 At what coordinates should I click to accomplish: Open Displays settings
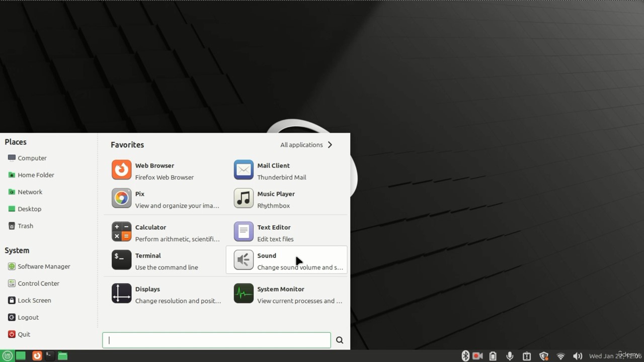pos(165,295)
